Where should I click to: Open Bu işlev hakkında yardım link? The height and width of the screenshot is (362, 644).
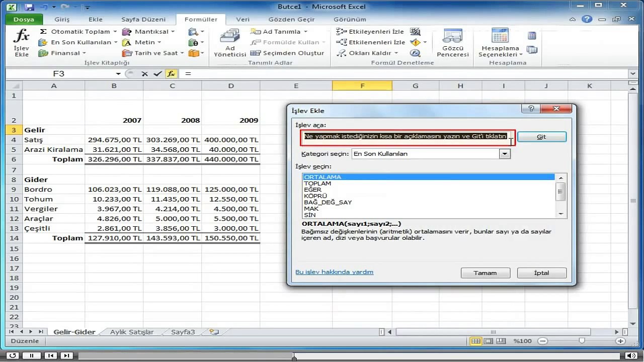pyautogui.click(x=334, y=272)
